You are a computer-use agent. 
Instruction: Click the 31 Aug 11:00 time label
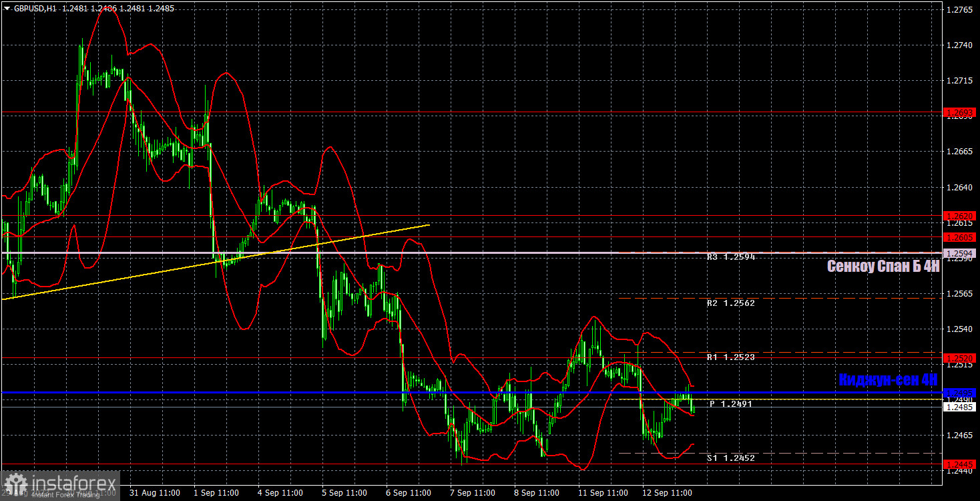click(154, 493)
